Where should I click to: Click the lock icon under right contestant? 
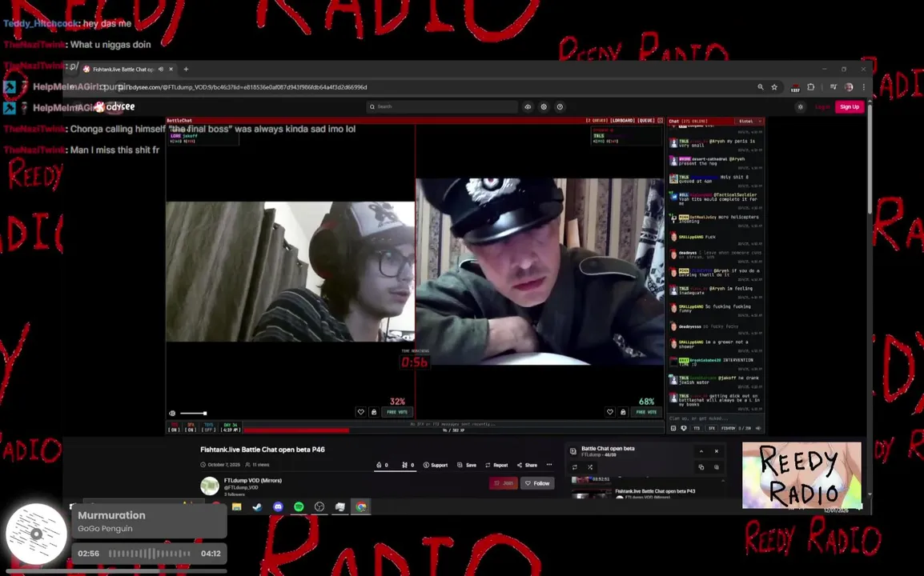point(623,412)
